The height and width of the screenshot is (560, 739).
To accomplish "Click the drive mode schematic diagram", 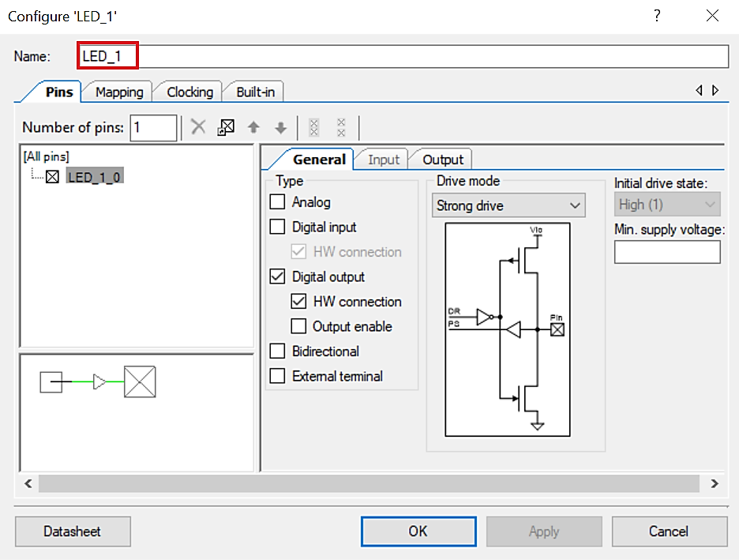I will (x=508, y=329).
